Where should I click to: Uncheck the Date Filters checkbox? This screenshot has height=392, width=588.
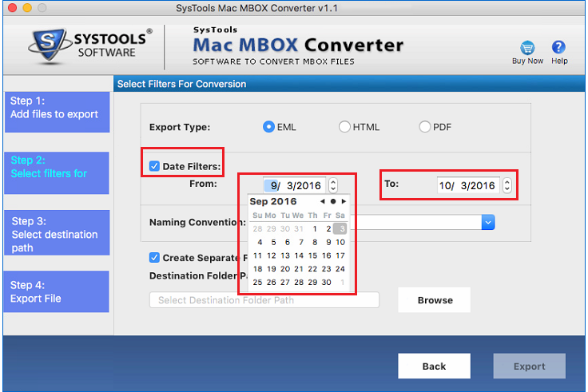tap(154, 166)
